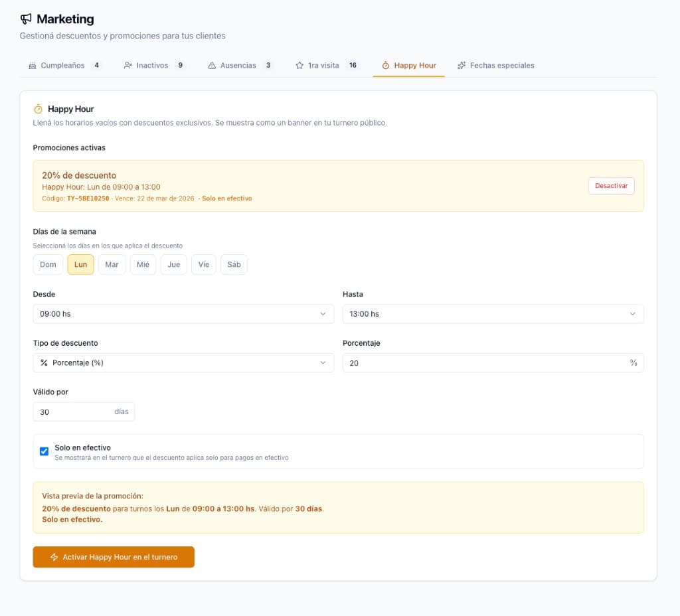The width and height of the screenshot is (680, 616).
Task: Focus the Porcentaje input field
Action: click(485, 363)
